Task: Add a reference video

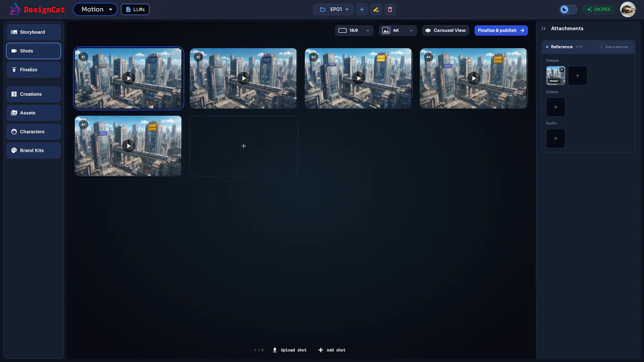Action: [x=555, y=107]
